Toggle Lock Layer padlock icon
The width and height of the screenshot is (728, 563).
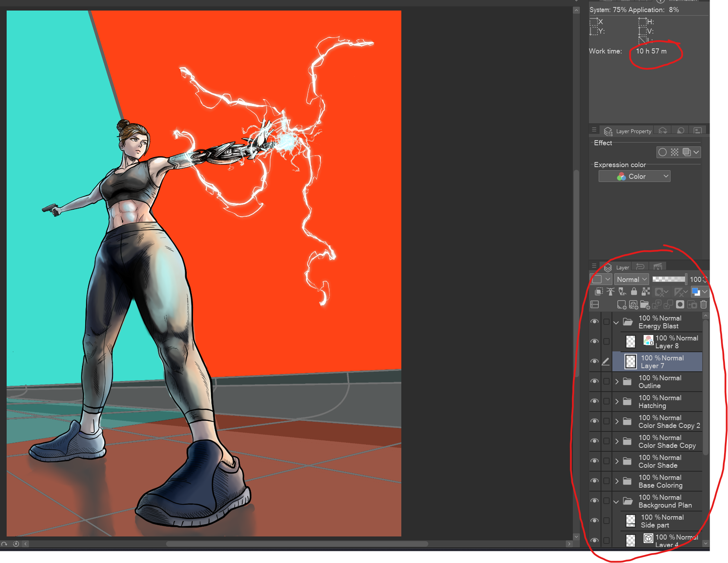(x=634, y=291)
